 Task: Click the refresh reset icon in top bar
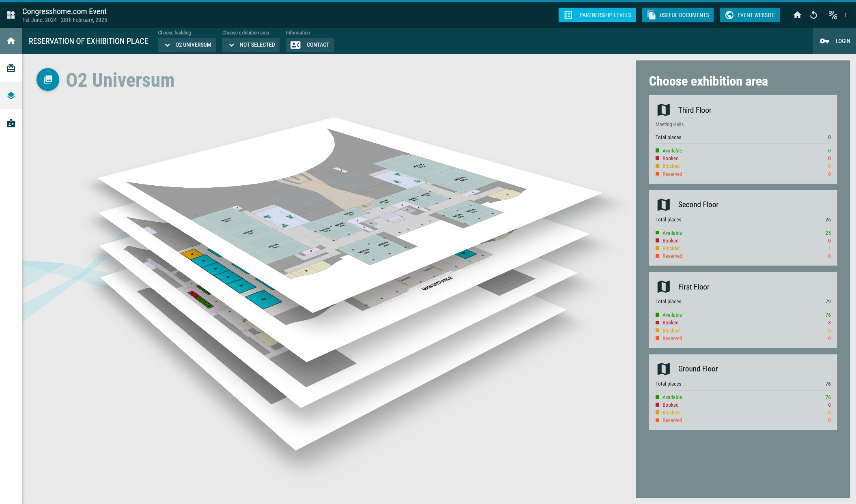tap(813, 15)
